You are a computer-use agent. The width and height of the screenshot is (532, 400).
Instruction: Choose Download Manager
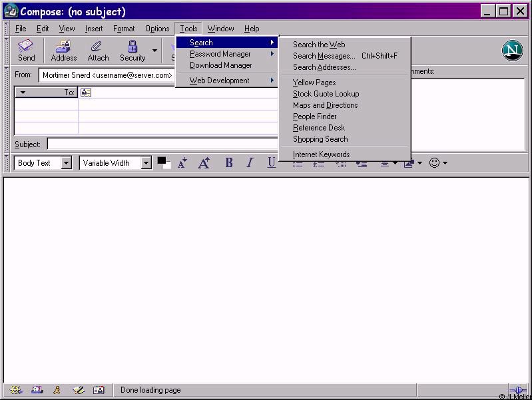coord(226,65)
